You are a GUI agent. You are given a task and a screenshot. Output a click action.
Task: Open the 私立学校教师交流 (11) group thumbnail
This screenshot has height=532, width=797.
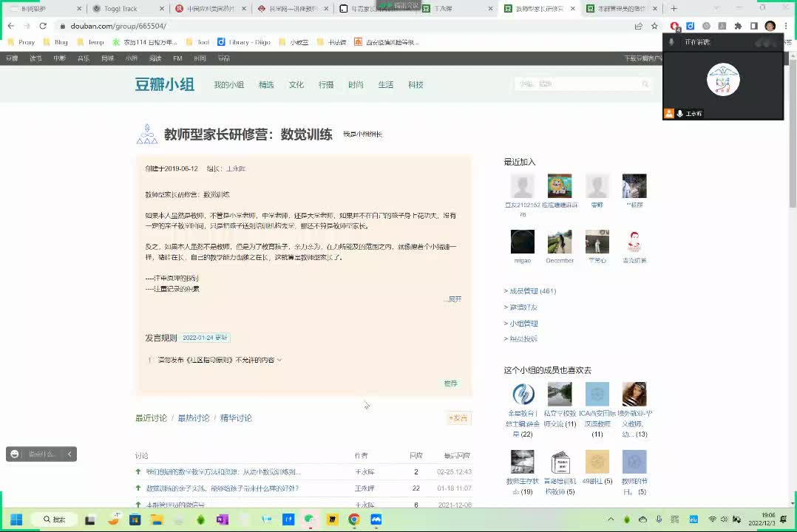click(560, 395)
